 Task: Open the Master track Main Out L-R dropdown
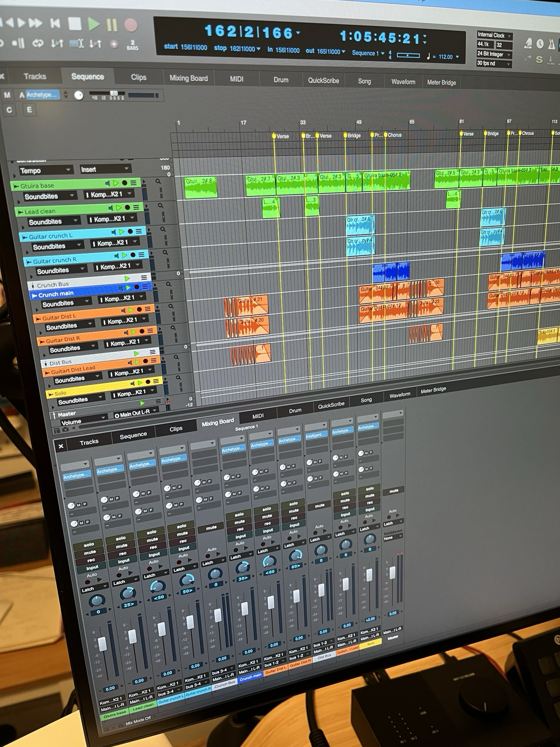135,413
